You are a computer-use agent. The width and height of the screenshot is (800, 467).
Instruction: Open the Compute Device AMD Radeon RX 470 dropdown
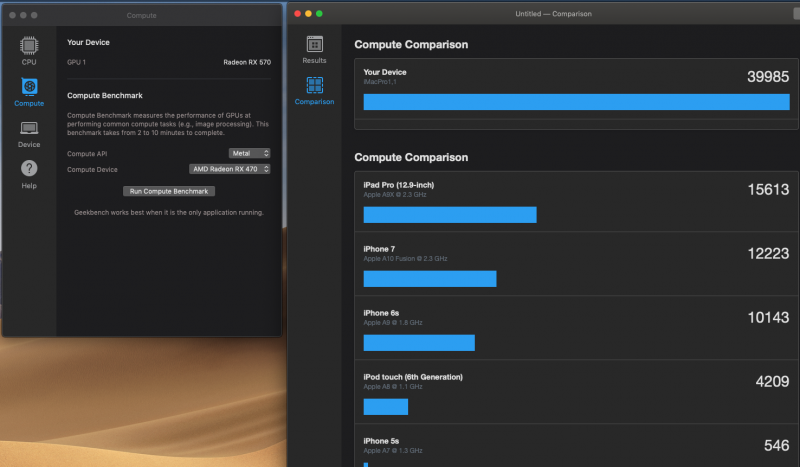tap(230, 169)
